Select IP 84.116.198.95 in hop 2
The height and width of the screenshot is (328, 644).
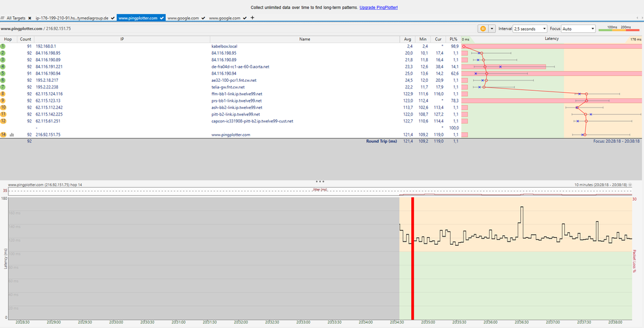[x=48, y=53]
